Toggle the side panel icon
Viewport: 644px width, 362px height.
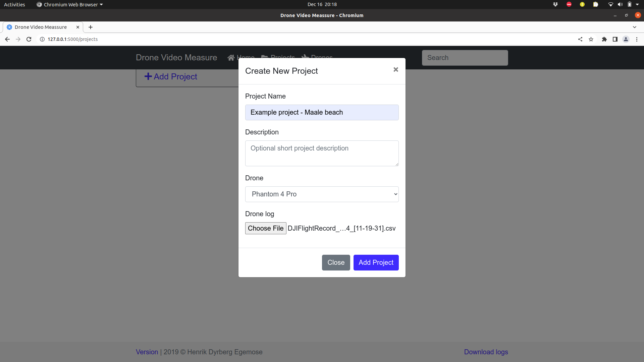[615, 39]
